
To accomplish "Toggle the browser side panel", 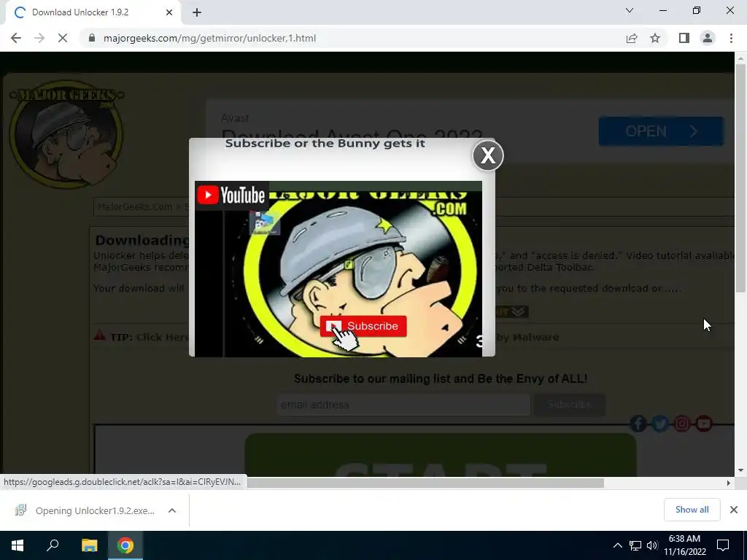I will pos(684,38).
